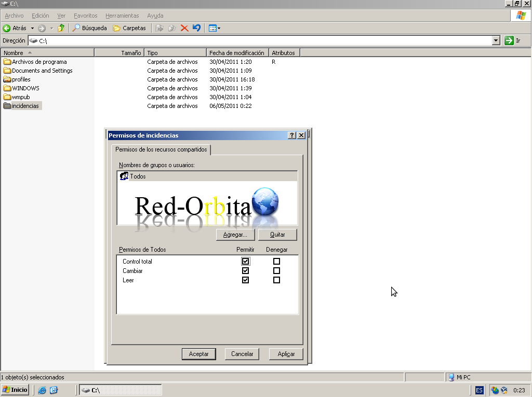Open Búsqueda search pane
Screen dimensions: 532x397
click(x=90, y=28)
